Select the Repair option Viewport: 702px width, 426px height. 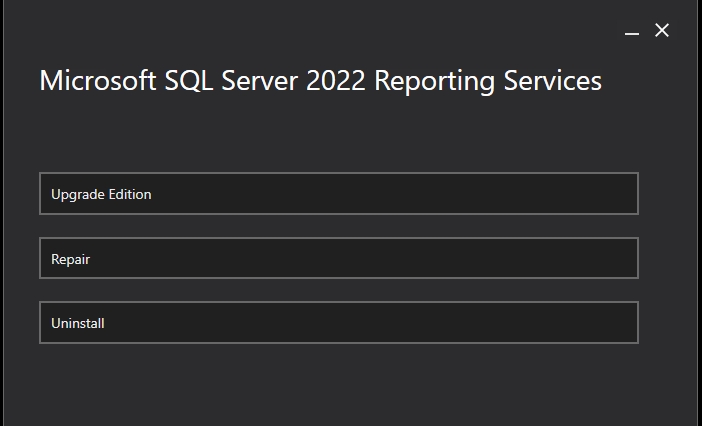point(338,258)
